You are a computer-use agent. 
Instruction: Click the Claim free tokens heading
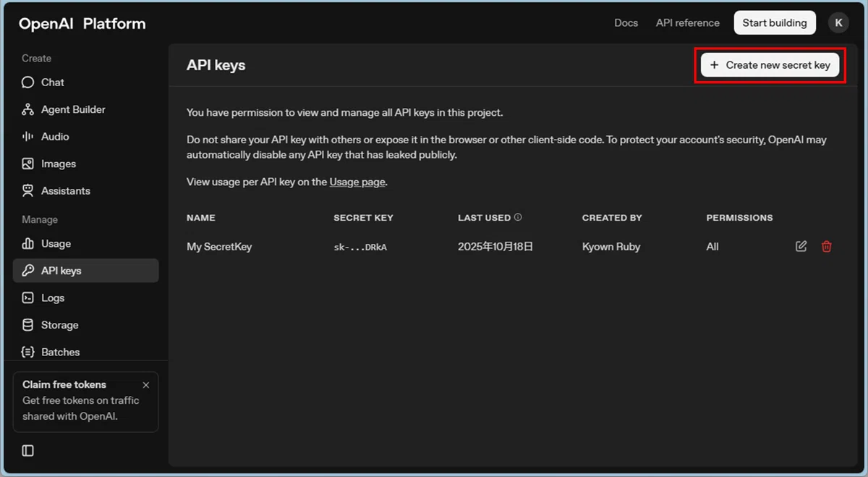pos(64,384)
